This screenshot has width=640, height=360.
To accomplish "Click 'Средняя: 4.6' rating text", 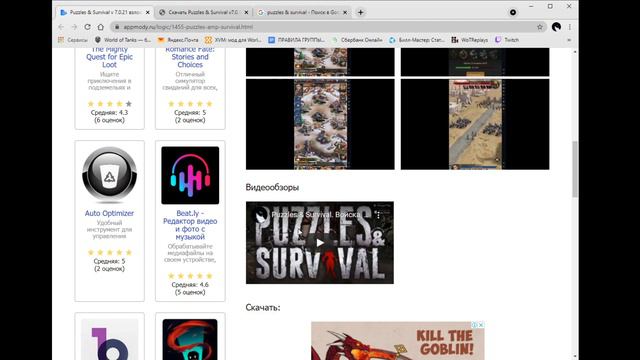I will pos(190,284).
